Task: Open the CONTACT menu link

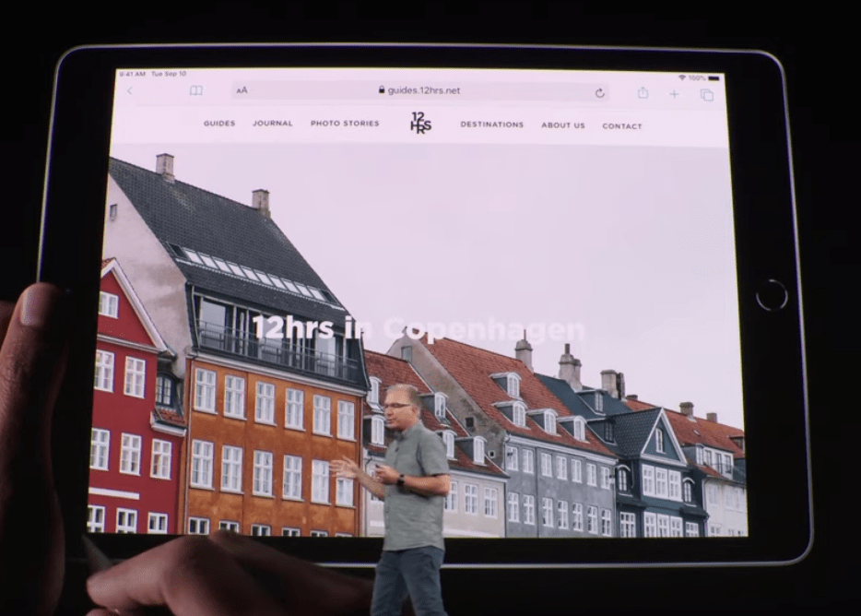Action: coord(622,125)
